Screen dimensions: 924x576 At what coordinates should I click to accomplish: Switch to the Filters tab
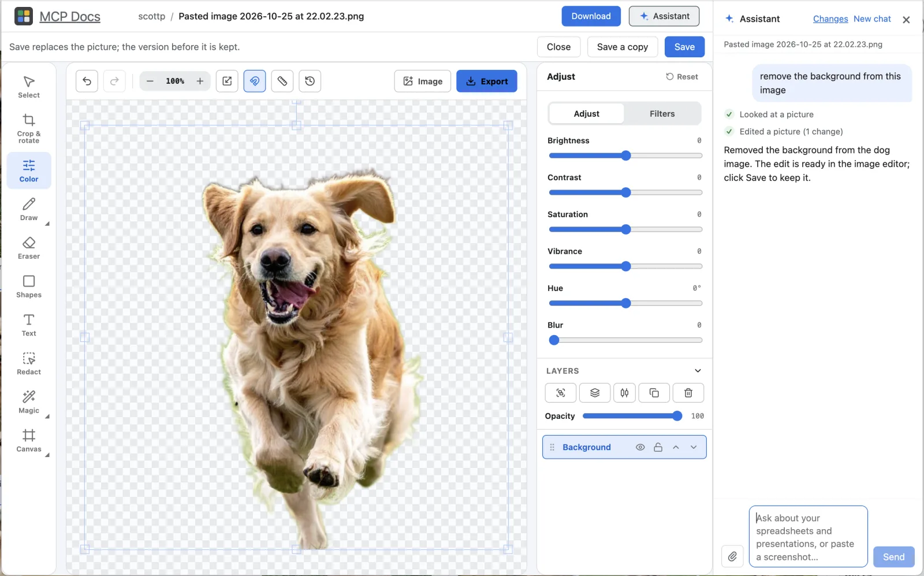662,114
